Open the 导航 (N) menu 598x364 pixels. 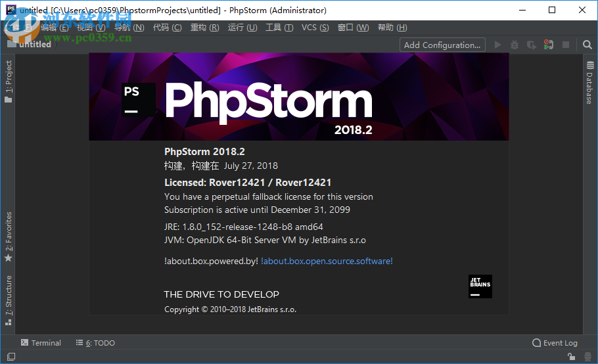[x=129, y=28]
